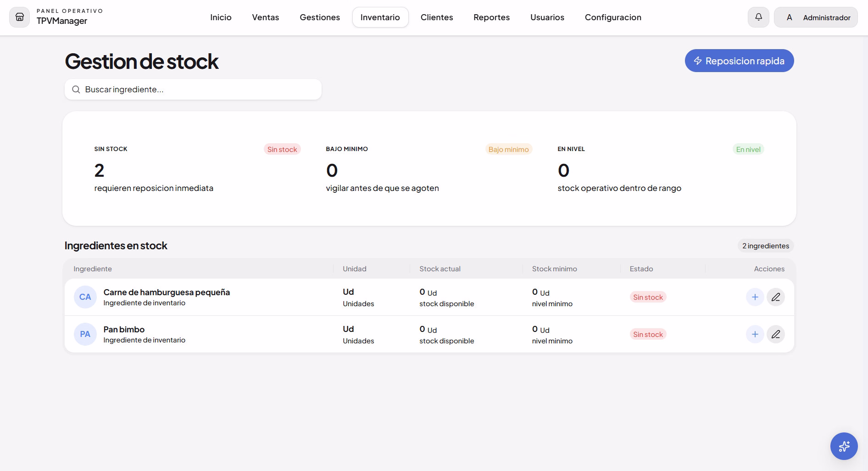Click the TPVManager brand title
This screenshot has width=868, height=471.
coord(62,21)
